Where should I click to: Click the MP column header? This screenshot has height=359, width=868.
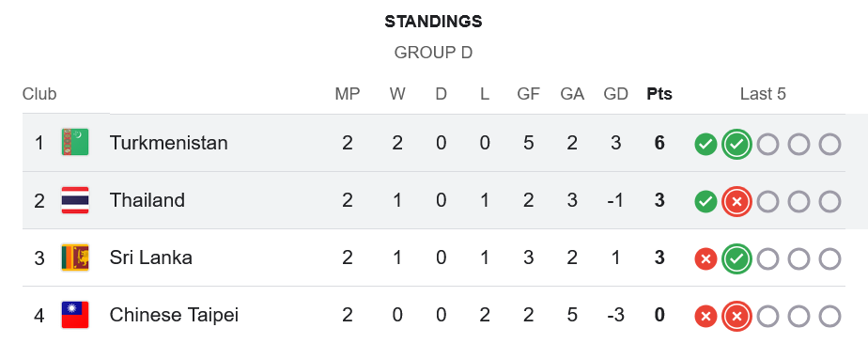pos(347,94)
